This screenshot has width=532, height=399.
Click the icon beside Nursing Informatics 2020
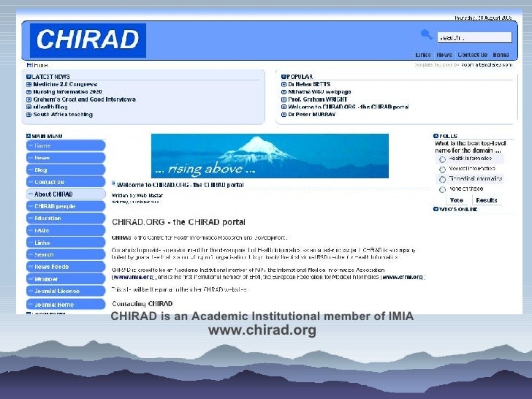(28, 92)
